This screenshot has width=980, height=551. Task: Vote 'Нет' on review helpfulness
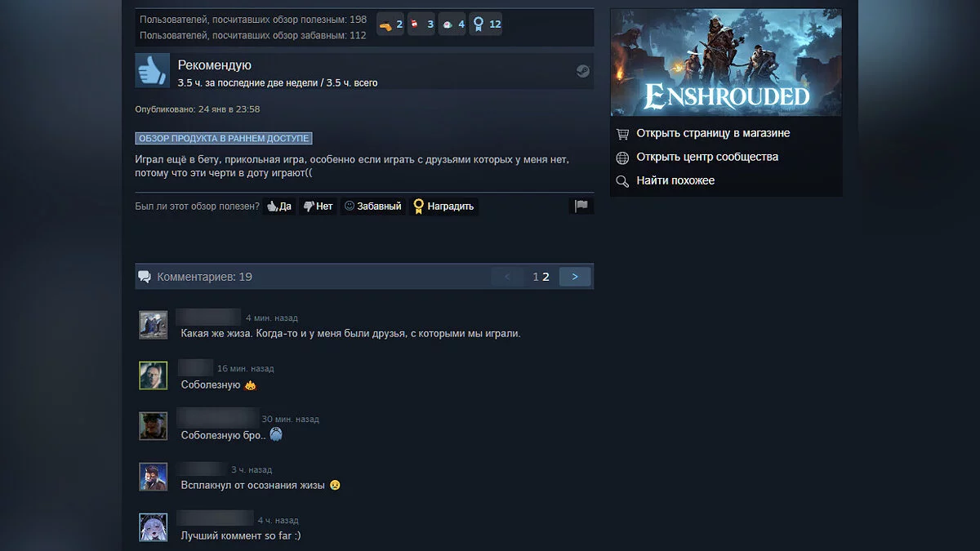(x=318, y=207)
